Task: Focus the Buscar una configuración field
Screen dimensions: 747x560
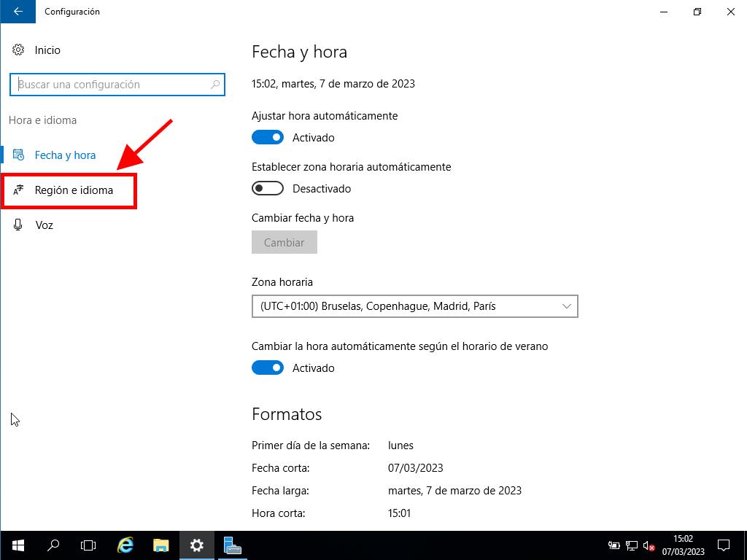Action: coord(109,85)
